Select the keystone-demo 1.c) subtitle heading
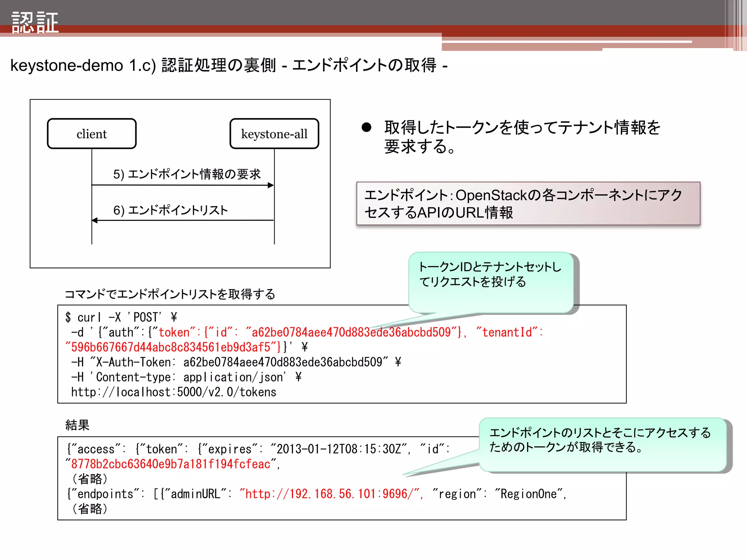This screenshot has height=560, width=747. click(x=229, y=66)
